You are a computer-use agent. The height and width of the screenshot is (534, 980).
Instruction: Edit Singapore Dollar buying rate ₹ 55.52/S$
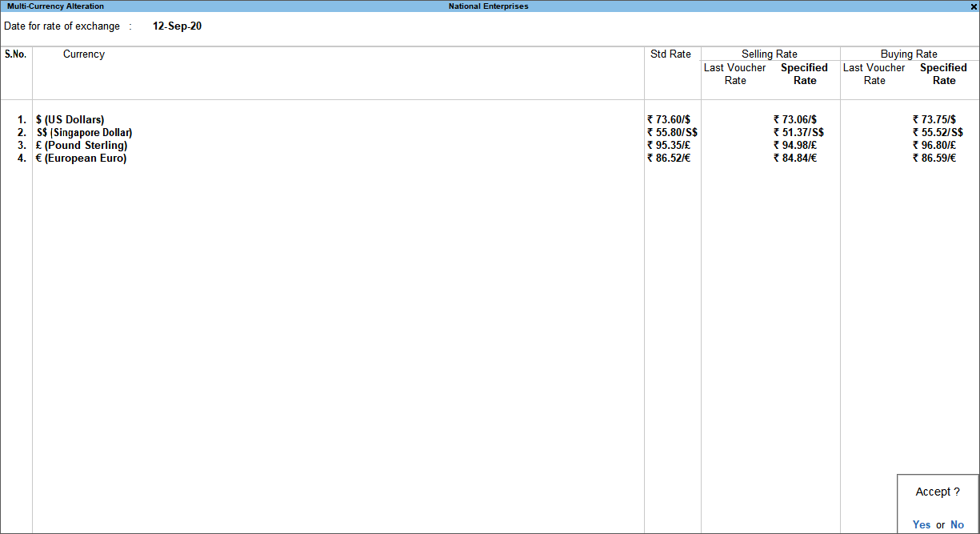(938, 133)
